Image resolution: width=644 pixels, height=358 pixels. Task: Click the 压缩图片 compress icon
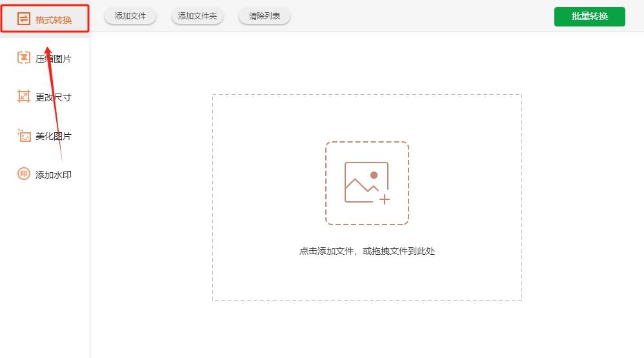pyautogui.click(x=24, y=58)
